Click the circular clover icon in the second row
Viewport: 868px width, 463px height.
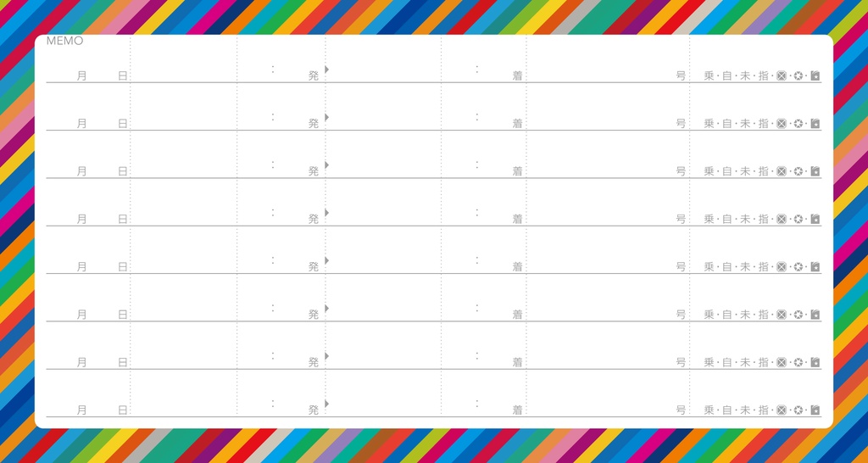798,124
